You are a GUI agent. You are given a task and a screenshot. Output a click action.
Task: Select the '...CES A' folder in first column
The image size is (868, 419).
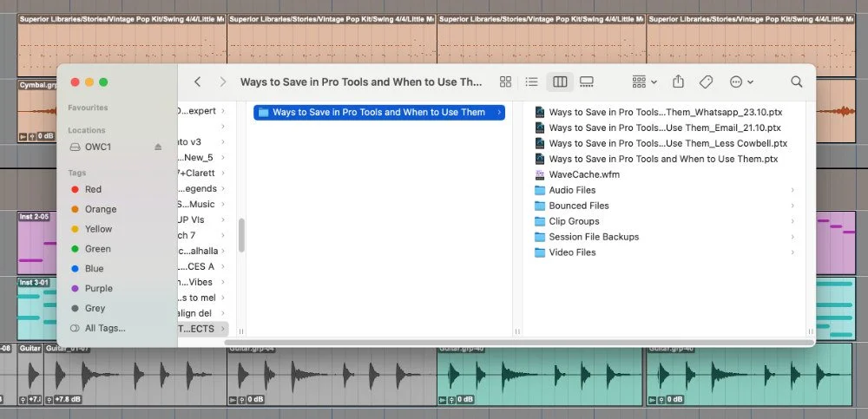click(203, 266)
